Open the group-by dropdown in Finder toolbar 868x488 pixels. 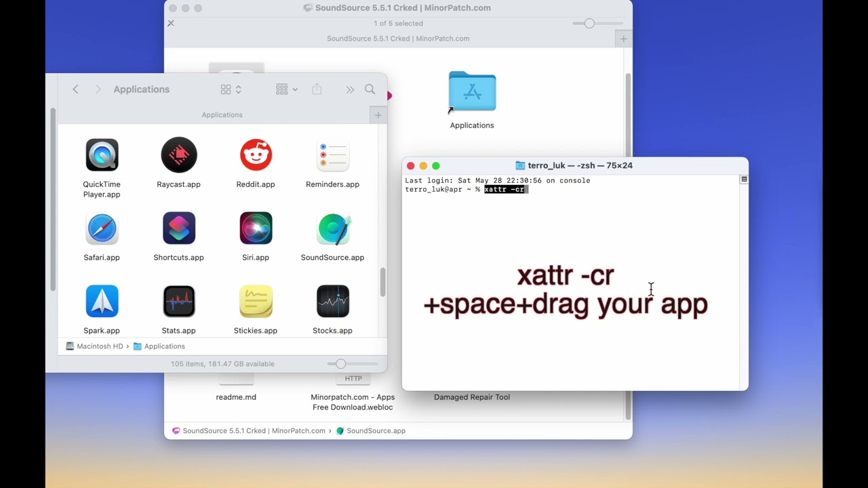[x=286, y=89]
